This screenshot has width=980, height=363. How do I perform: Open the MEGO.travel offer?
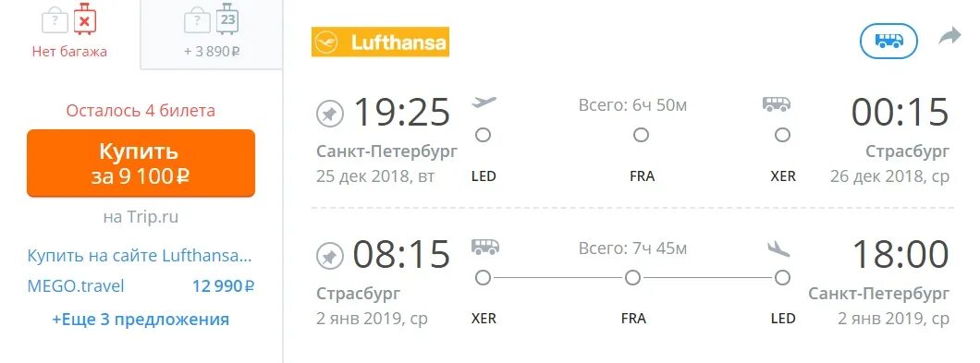[x=76, y=286]
